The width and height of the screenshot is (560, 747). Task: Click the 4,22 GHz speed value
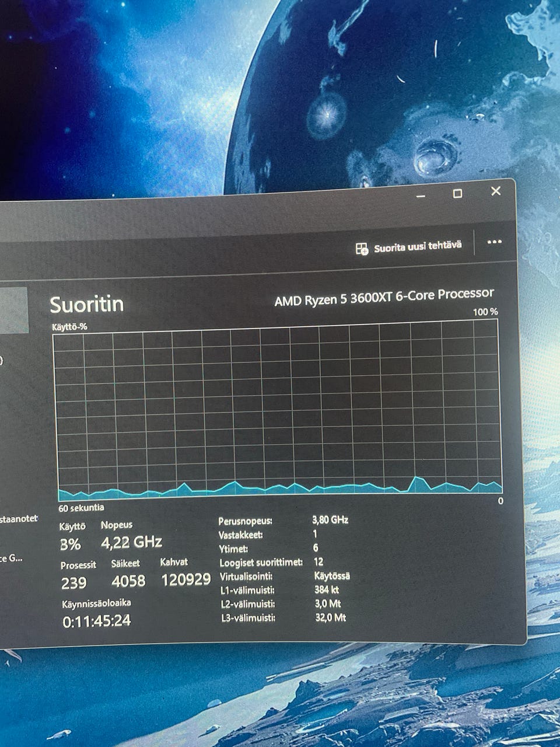pos(131,543)
